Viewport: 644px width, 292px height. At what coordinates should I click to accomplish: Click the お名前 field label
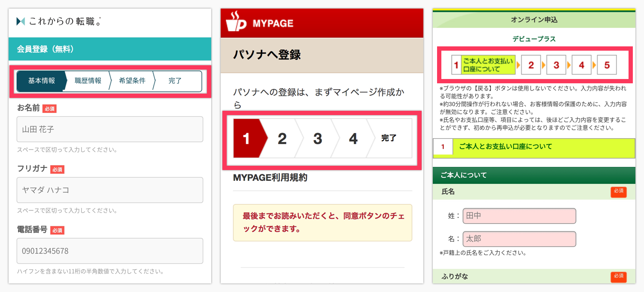coord(28,108)
